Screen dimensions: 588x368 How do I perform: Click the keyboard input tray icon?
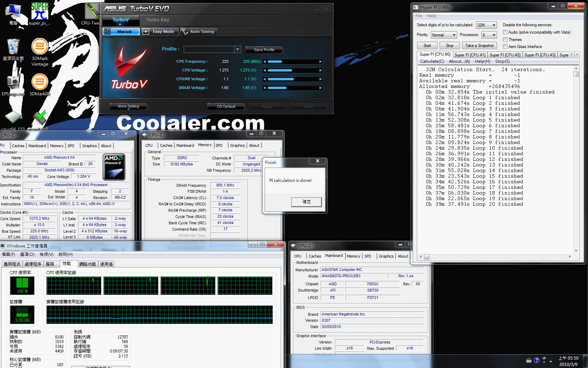click(x=529, y=360)
